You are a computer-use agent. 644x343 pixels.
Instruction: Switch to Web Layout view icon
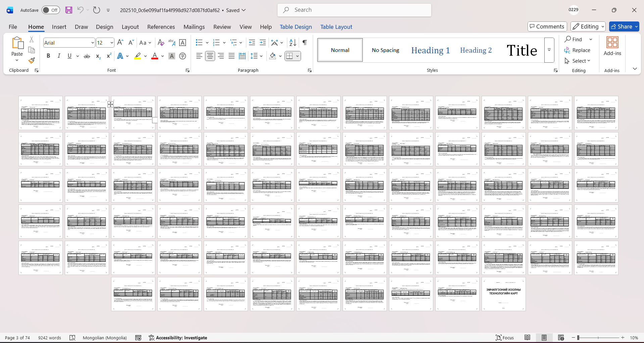tap(561, 338)
